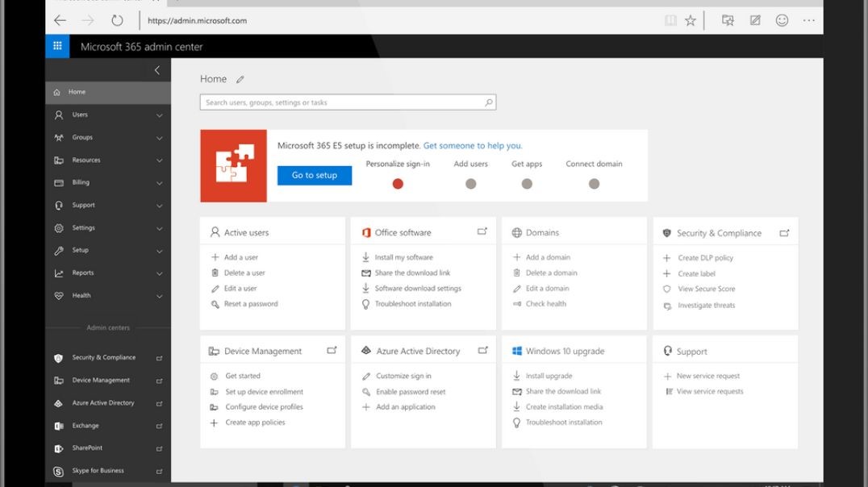The height and width of the screenshot is (487, 868).
Task: Select the Personalize sign-in red step dot
Action: [x=398, y=184]
